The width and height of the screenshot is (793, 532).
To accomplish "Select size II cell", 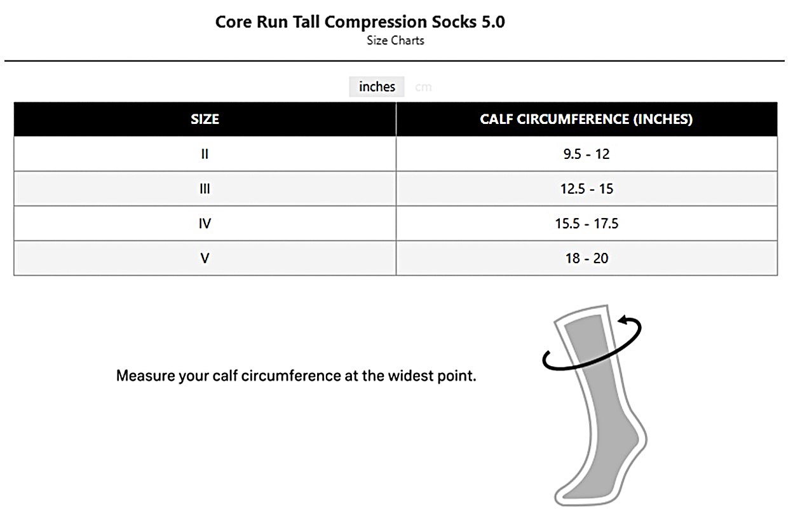I will pyautogui.click(x=205, y=154).
